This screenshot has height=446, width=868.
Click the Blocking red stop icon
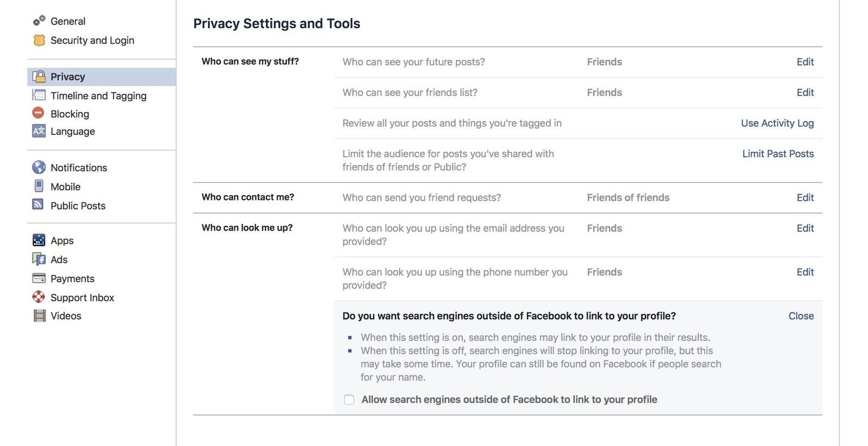click(x=39, y=113)
